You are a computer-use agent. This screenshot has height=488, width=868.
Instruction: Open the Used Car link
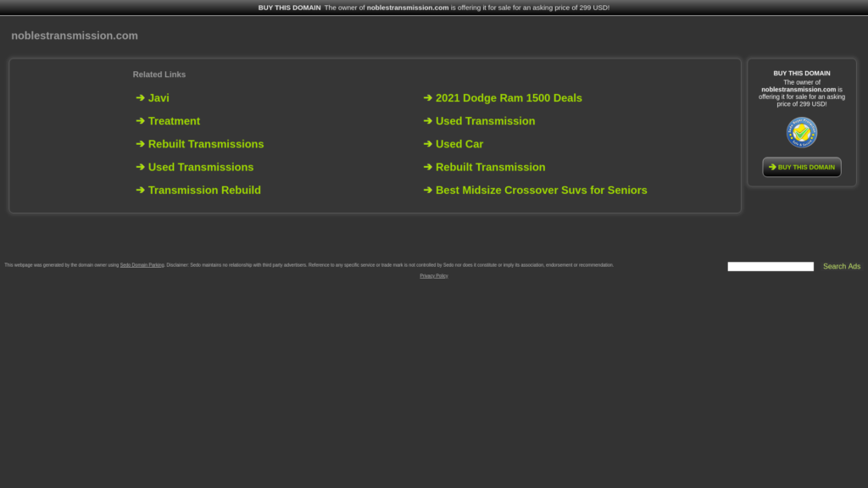459,144
